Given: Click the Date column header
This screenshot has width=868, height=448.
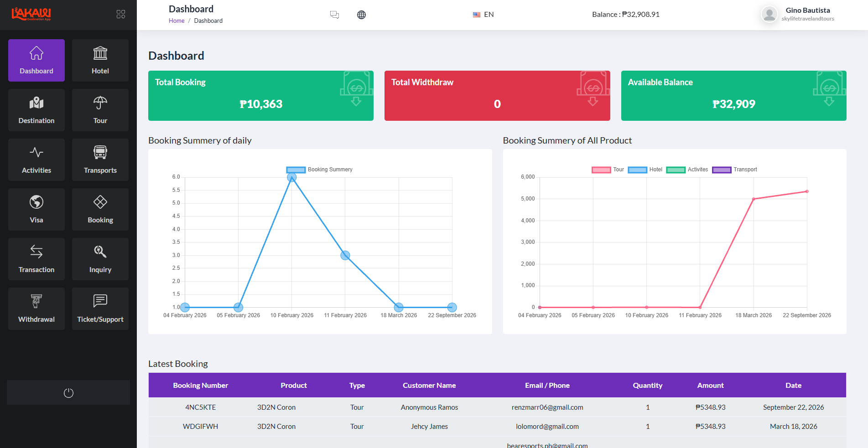Looking at the screenshot, I should [x=794, y=386].
